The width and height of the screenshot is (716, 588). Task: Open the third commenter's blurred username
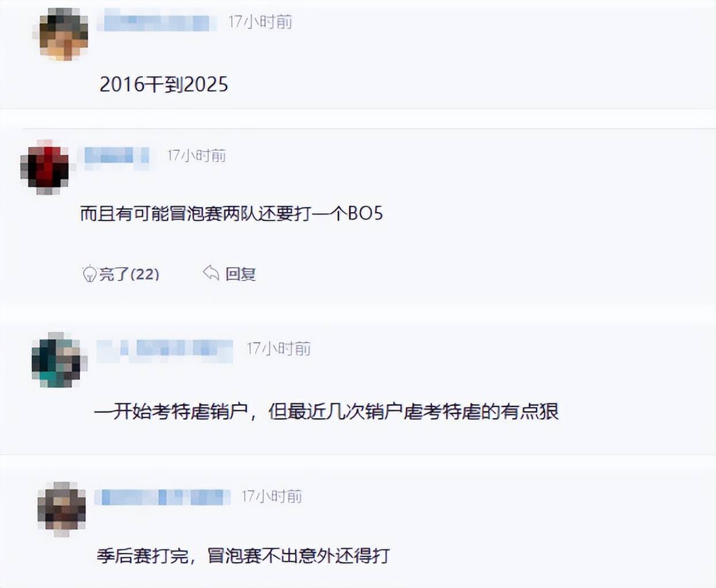165,349
